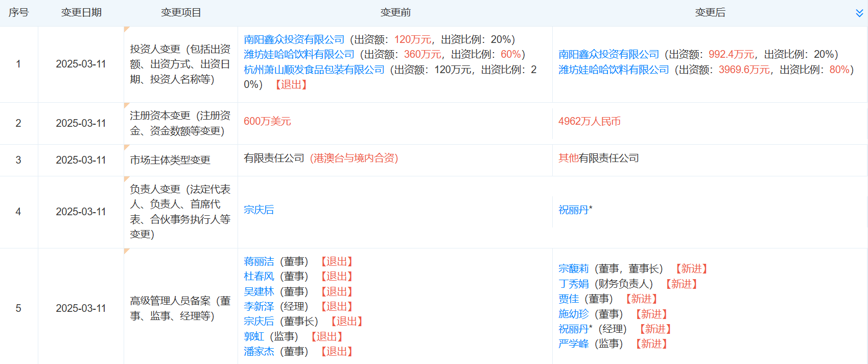868x364 pixels.
Task: Select the 【新进】 tag beside 宗馥莉
Action: tap(691, 268)
